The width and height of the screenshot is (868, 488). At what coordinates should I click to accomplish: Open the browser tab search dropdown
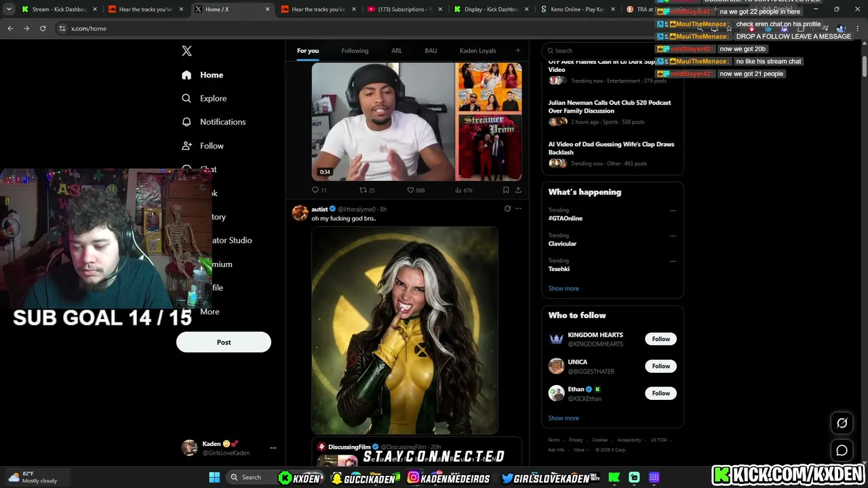9,9
